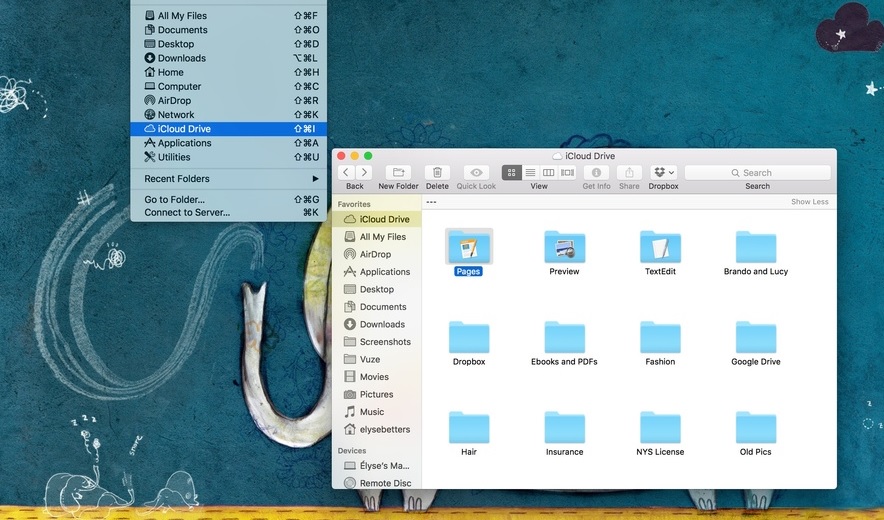This screenshot has height=520, width=884.
Task: Choose Utilities in Go menu
Action: coord(228,157)
